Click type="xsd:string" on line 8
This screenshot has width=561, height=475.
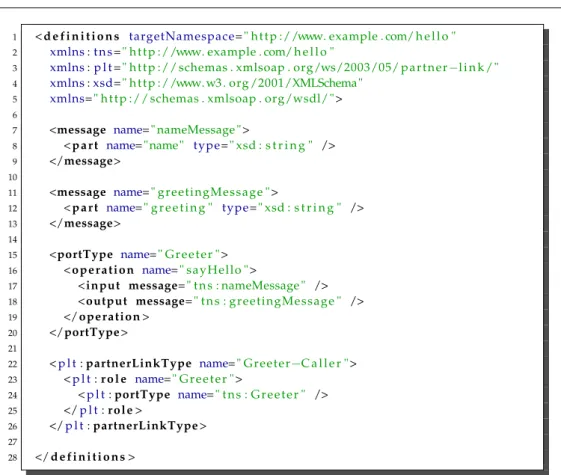pyautogui.click(x=253, y=146)
